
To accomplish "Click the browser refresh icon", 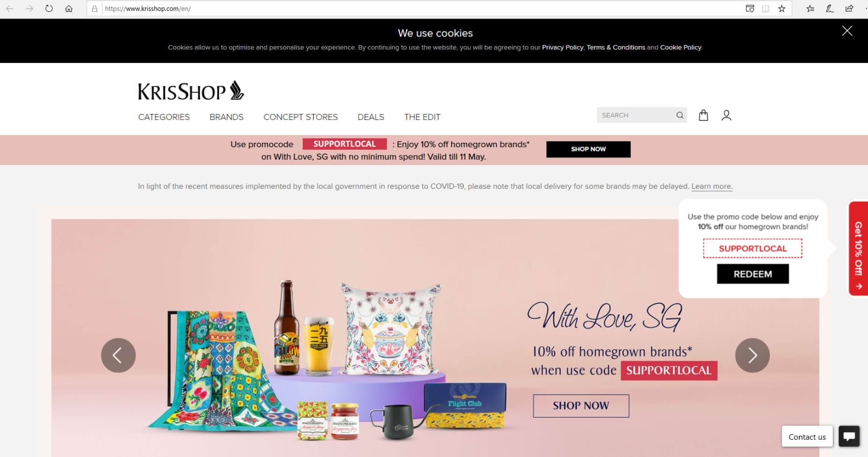I will (x=49, y=9).
